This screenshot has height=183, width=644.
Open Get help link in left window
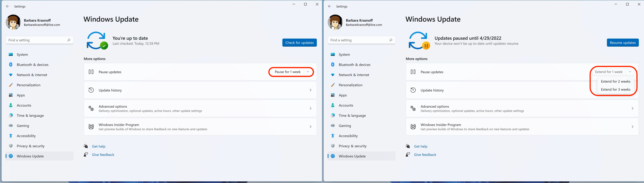[99, 146]
